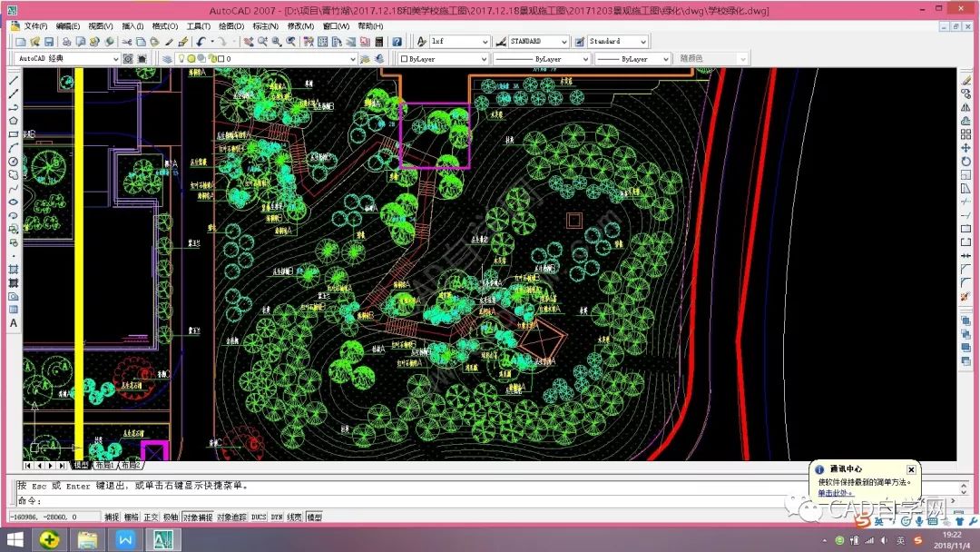Open the STANDARD dimension style dropdown
Viewport: 980px width, 552px height.
pyautogui.click(x=538, y=41)
